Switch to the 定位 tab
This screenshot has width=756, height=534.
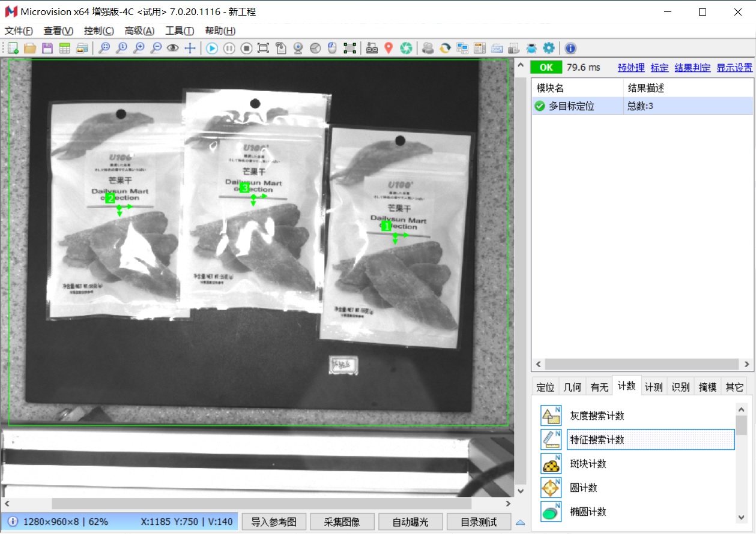pyautogui.click(x=545, y=387)
